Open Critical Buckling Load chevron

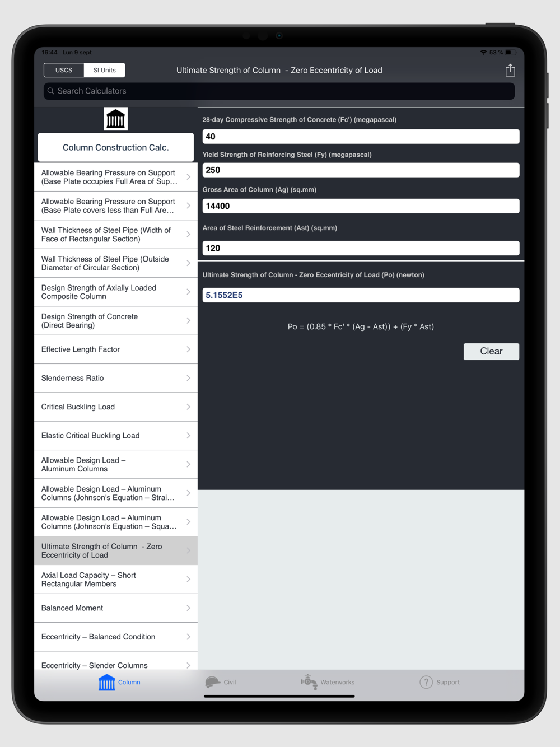188,407
